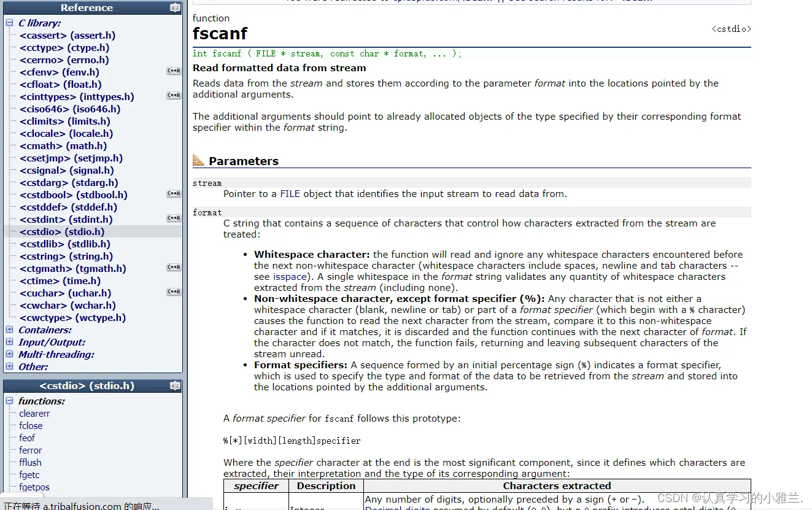Click the <cstdio> (stdio.h) panel title

click(x=87, y=386)
